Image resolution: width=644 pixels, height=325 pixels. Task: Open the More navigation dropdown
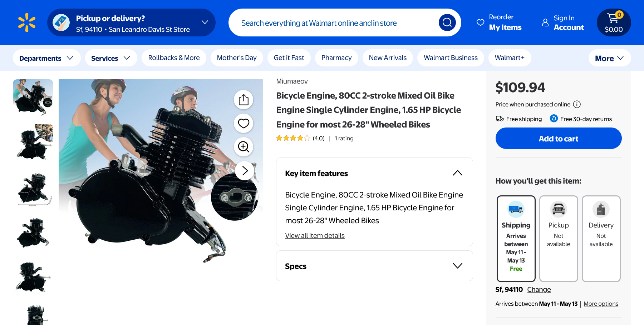click(x=609, y=58)
